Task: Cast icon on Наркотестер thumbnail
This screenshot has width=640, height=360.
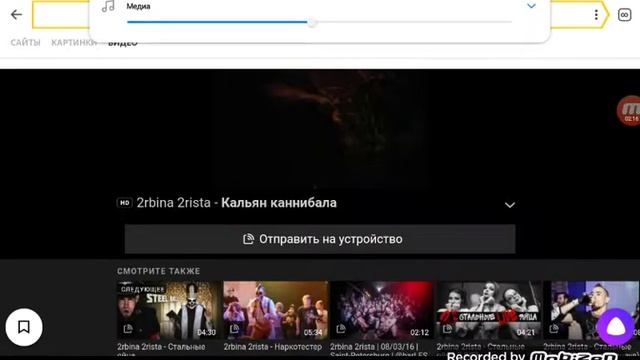Action: point(234,329)
